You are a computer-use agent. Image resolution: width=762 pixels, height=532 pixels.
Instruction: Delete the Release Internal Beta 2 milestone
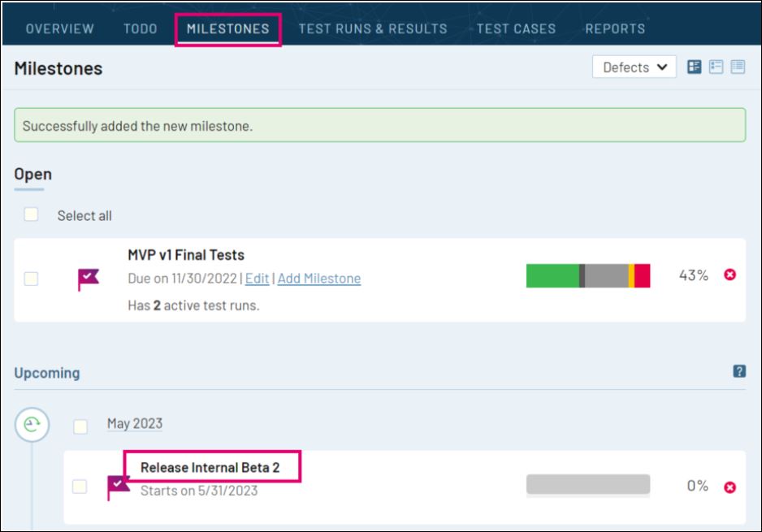tap(730, 486)
